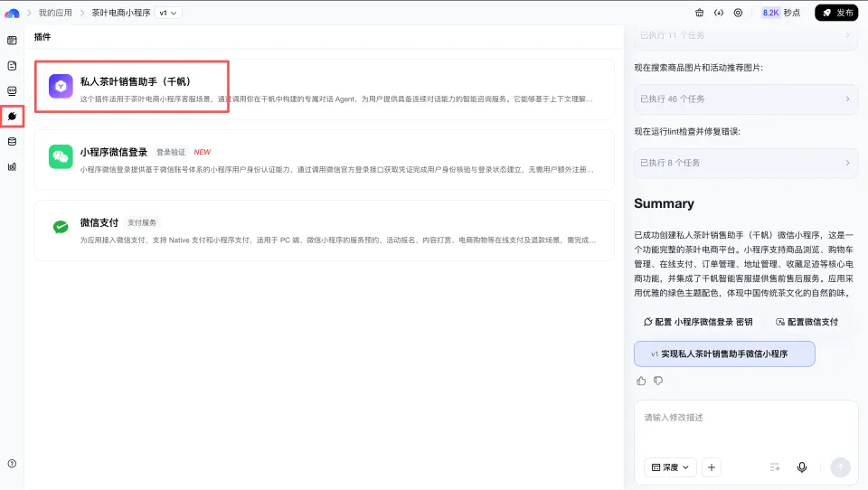The image size is (868, 490).
Task: Open the 微信支付 plugin title
Action: pos(99,222)
